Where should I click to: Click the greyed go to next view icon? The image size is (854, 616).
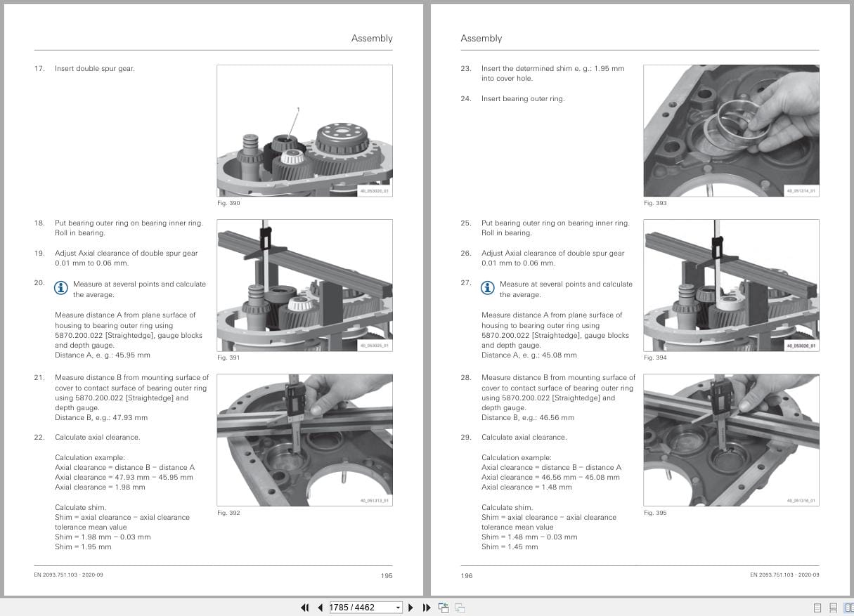(460, 608)
